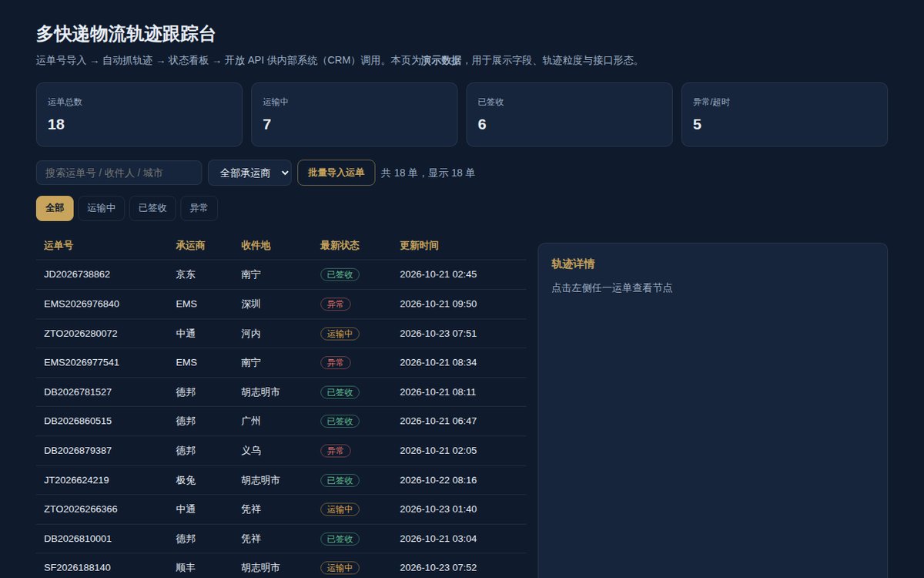
Task: Click 广州 destination cell
Action: coord(251,421)
